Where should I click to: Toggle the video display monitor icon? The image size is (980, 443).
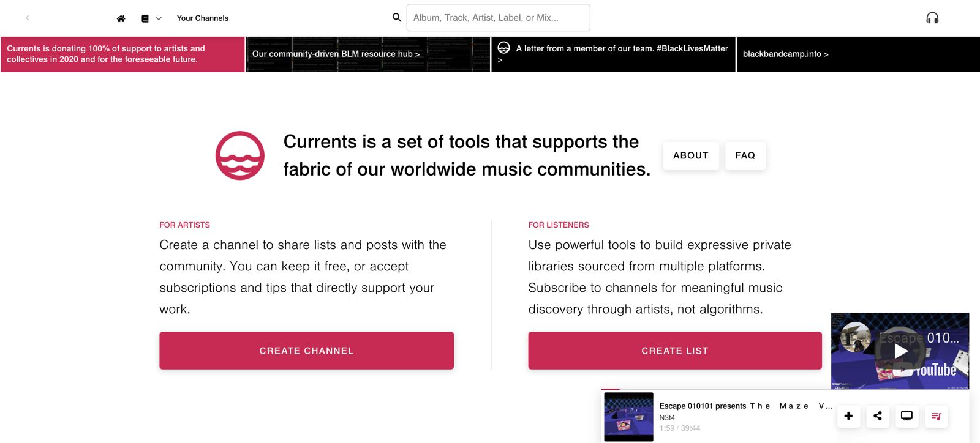(x=907, y=416)
